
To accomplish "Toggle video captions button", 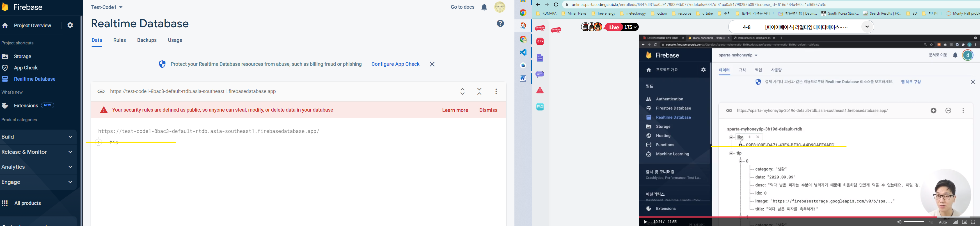I will [955, 222].
